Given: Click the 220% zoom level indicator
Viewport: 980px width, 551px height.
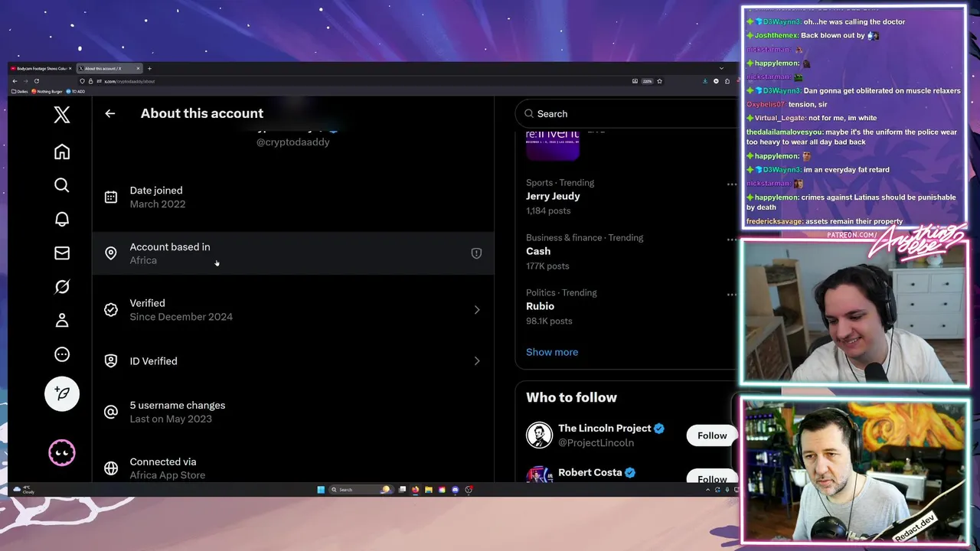Looking at the screenshot, I should [647, 81].
